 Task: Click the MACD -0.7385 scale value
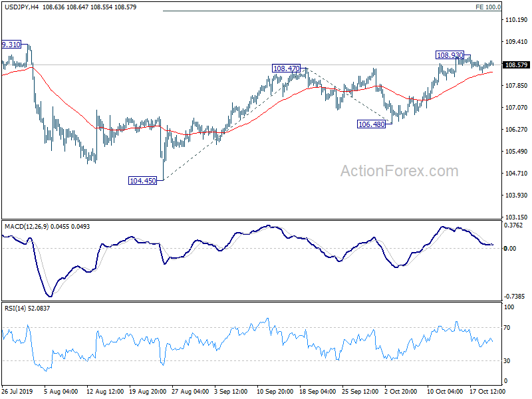514,296
